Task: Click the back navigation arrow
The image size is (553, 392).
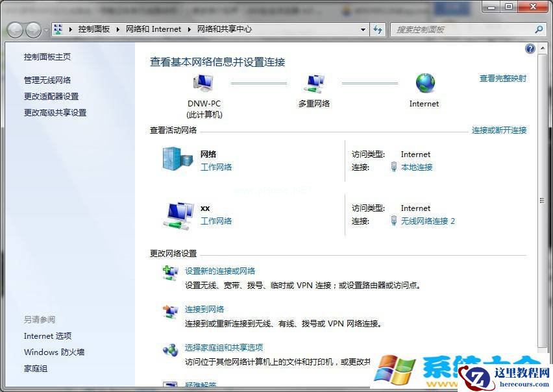Action: (16, 29)
